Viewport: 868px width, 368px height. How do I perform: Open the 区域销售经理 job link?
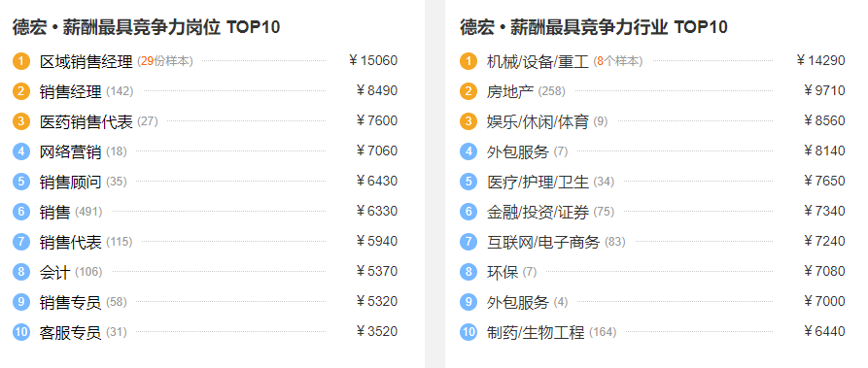tap(86, 61)
